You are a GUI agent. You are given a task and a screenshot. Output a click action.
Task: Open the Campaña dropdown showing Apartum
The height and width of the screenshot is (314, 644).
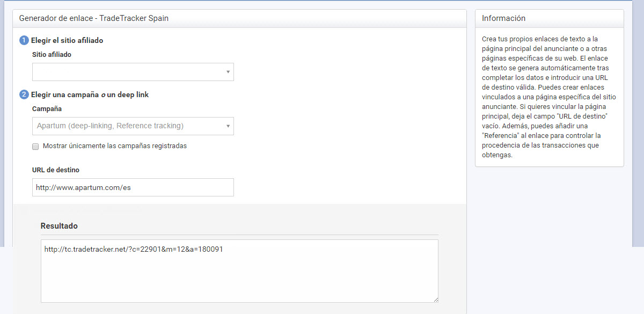pyautogui.click(x=133, y=126)
